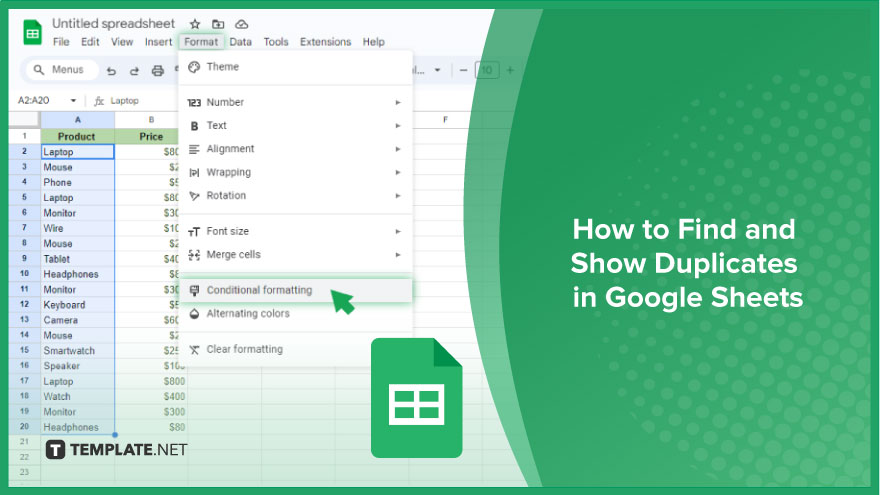Click the Redo arrow in toolbar
Screen dimensions: 880x495
pos(134,70)
